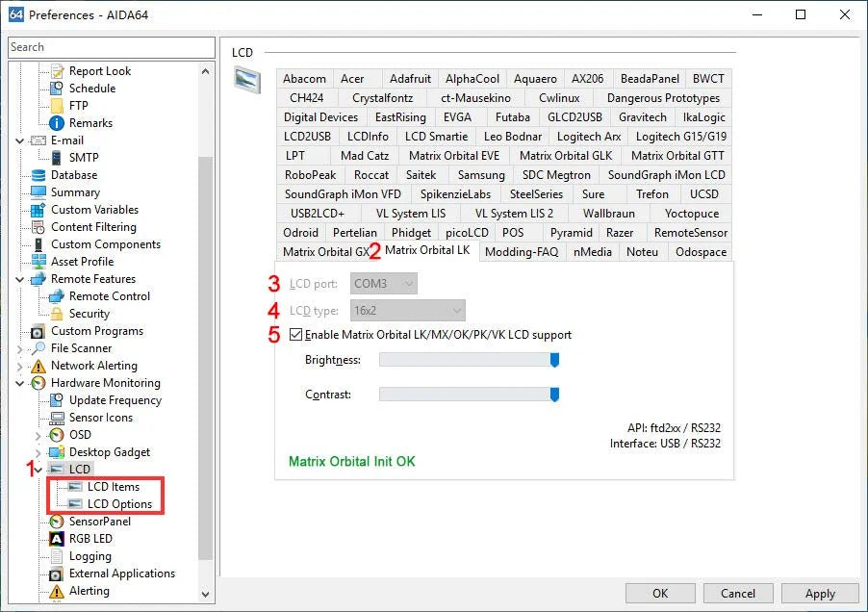Click the Report Look page icon
This screenshot has height=612, width=868.
(x=57, y=71)
